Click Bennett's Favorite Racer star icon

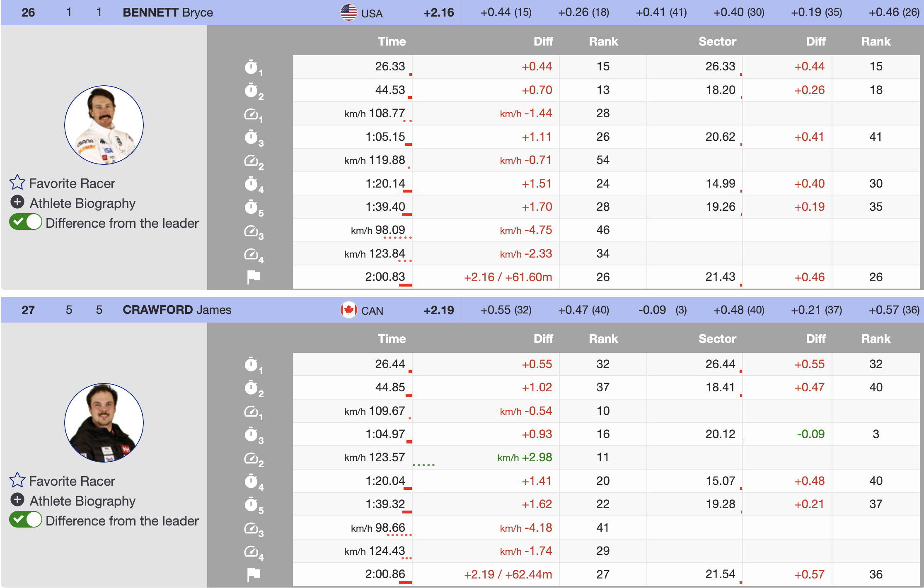tap(17, 183)
